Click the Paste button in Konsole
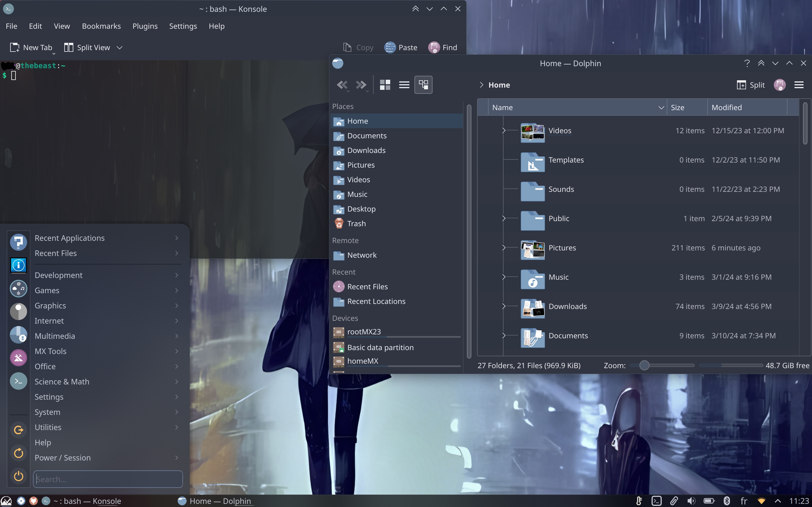 coord(401,48)
